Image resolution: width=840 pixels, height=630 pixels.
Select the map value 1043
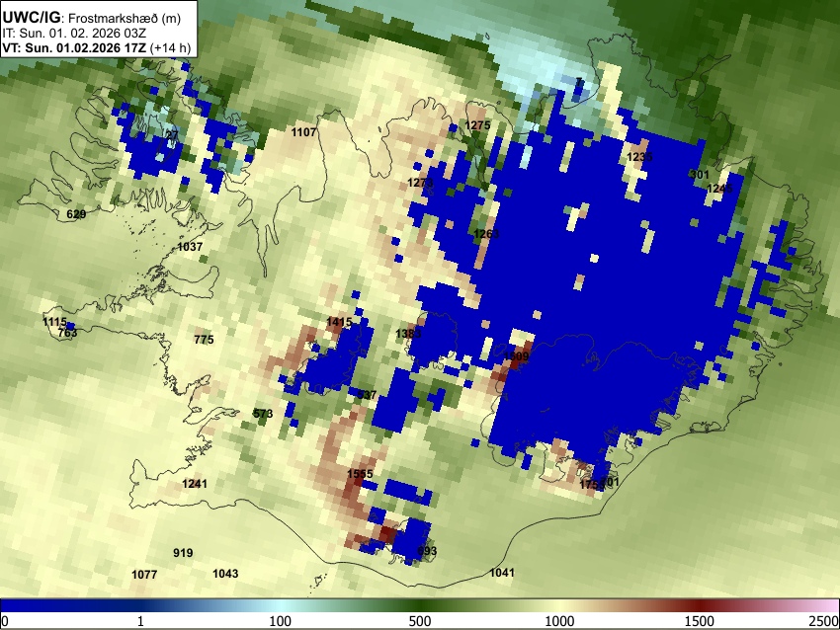(x=225, y=574)
